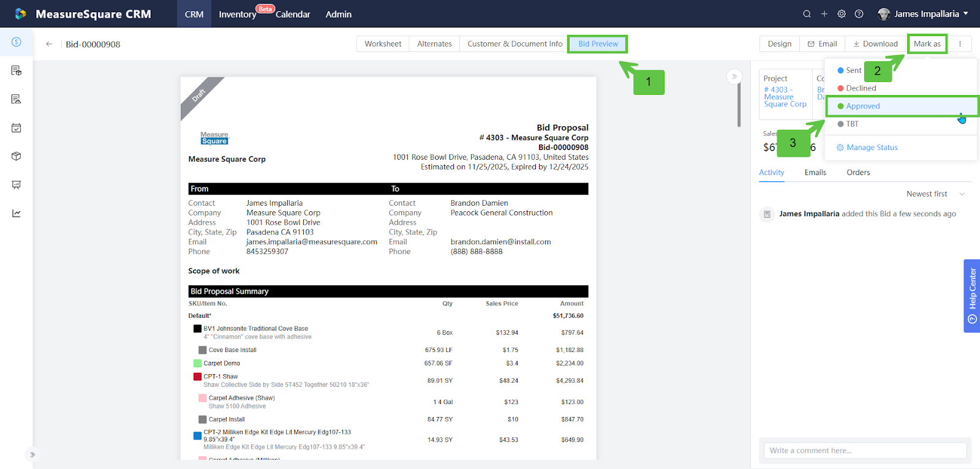Screen dimensions: 980x469
Task: Open the Admin section
Action: [339, 15]
